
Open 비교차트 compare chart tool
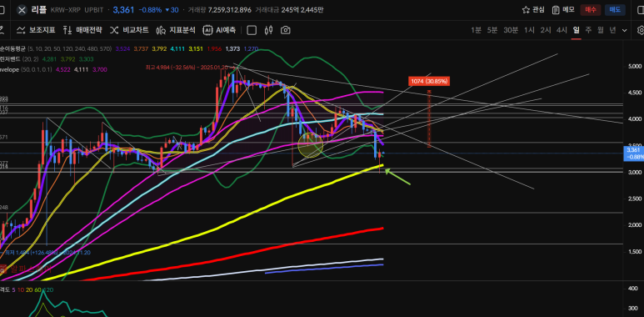coord(129,30)
